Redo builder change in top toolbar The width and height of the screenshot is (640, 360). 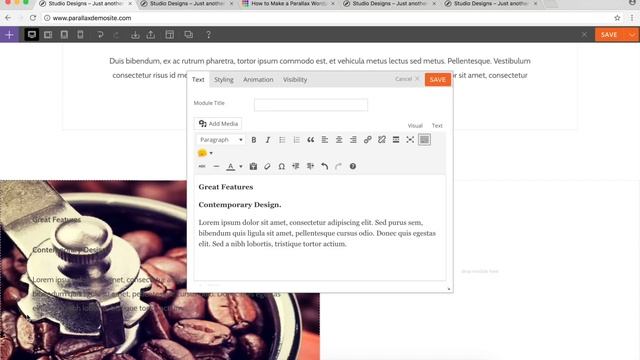[116, 35]
